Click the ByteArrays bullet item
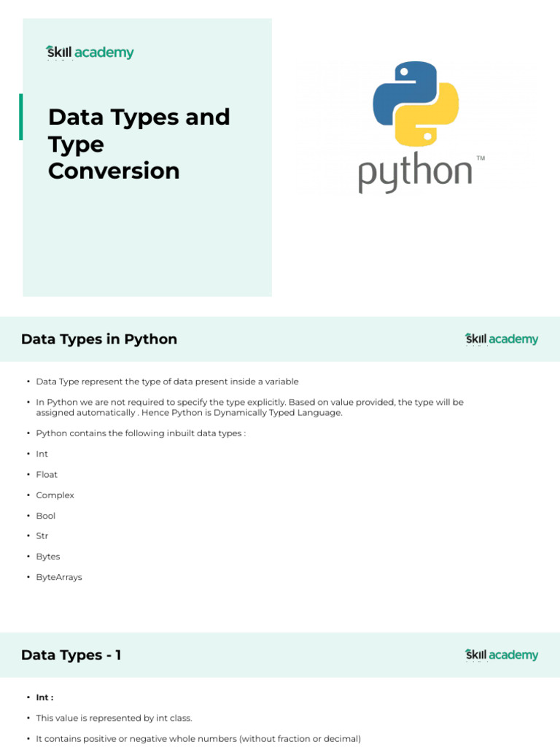560x747 pixels. tap(59, 577)
